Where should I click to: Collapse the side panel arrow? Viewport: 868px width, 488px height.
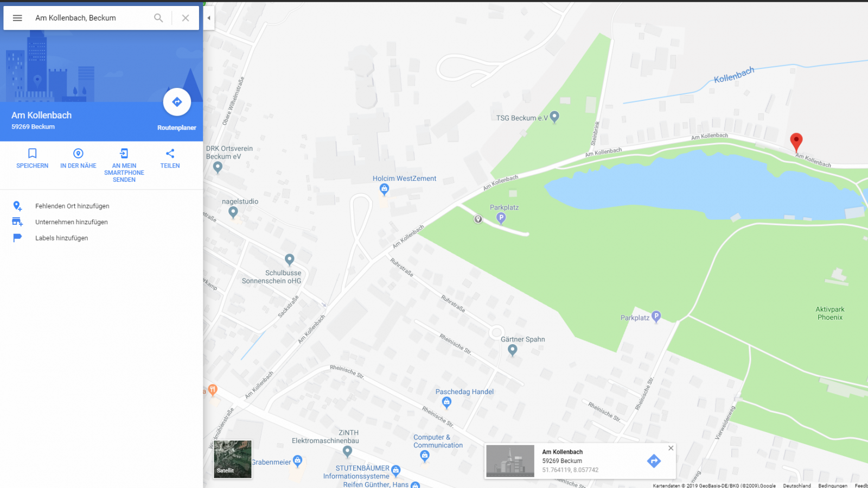click(x=209, y=18)
